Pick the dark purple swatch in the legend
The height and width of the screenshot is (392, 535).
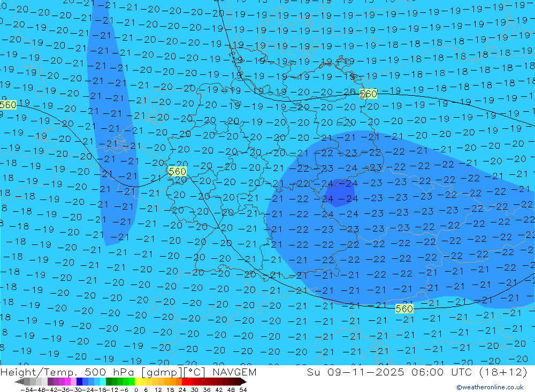point(50,381)
